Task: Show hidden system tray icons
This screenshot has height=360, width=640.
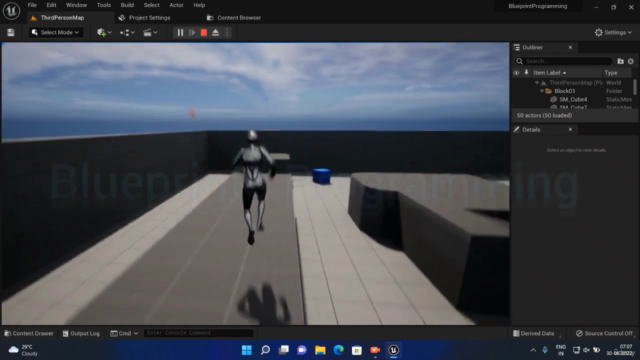Action: pos(533,350)
